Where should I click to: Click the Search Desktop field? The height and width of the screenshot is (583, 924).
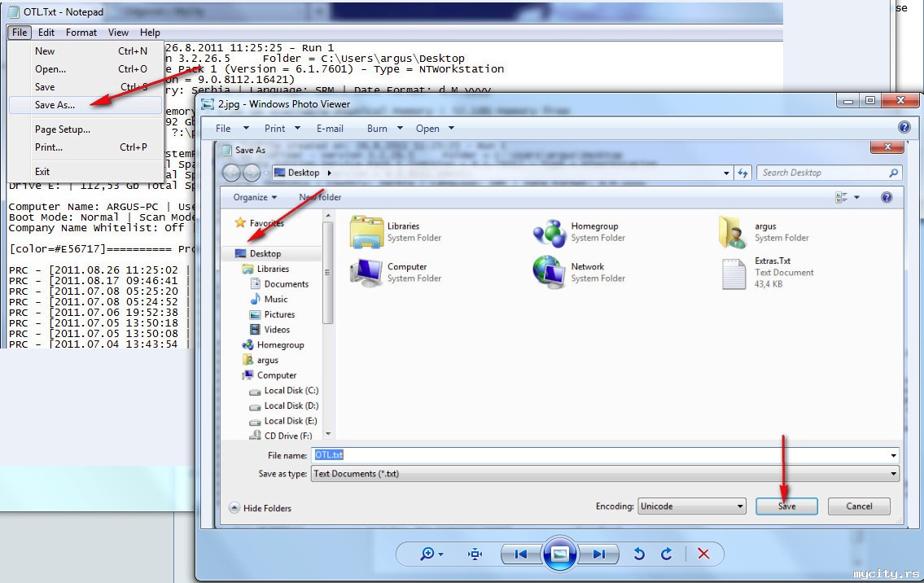click(x=829, y=173)
